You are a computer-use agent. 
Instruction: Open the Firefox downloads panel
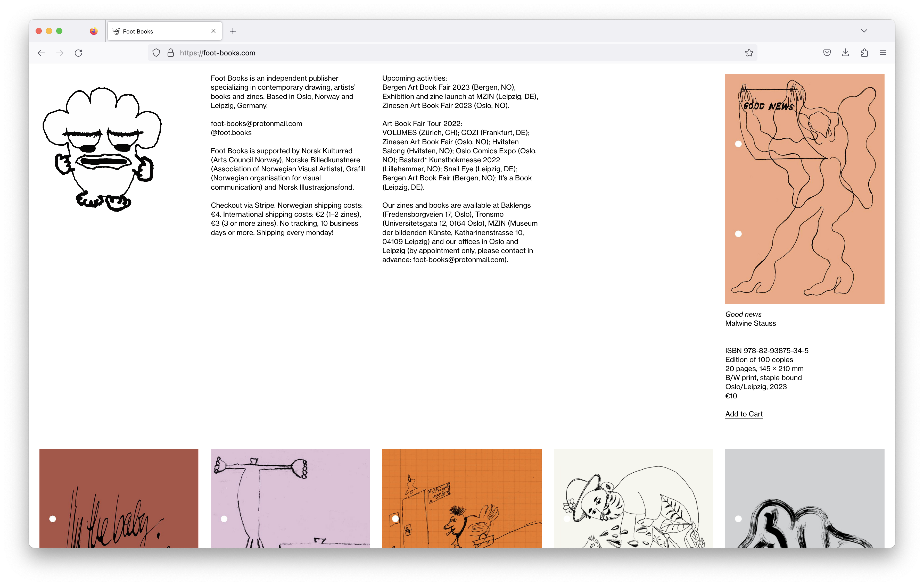[x=845, y=53]
